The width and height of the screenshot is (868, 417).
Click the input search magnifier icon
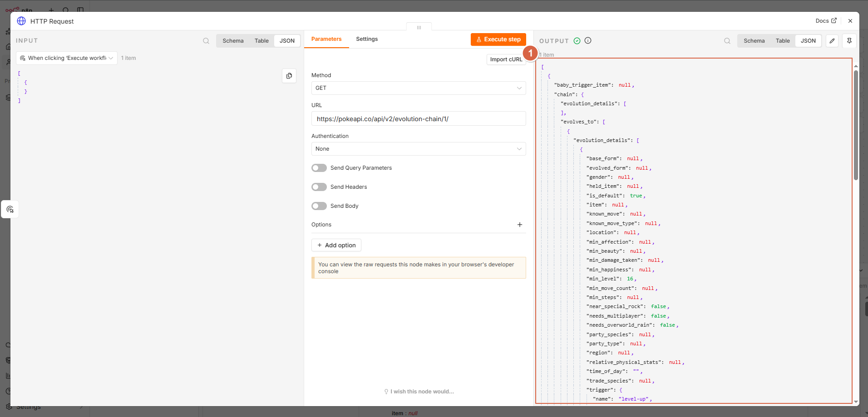(x=206, y=41)
